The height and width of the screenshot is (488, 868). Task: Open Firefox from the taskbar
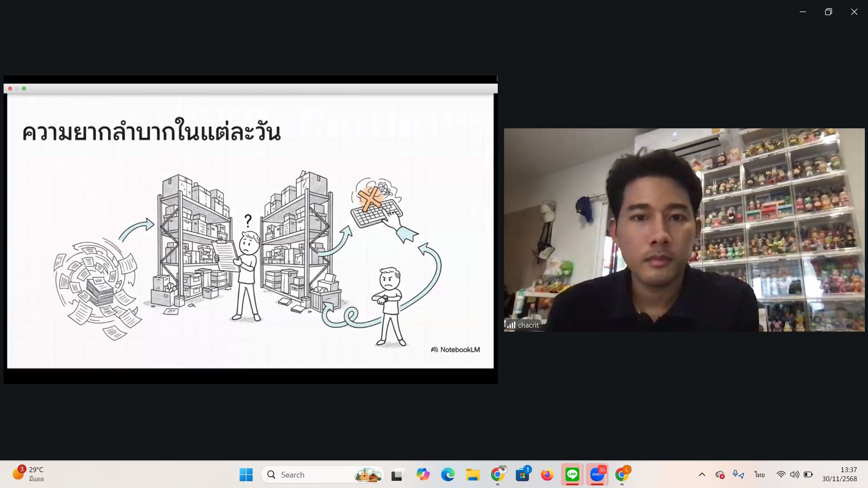tap(547, 474)
